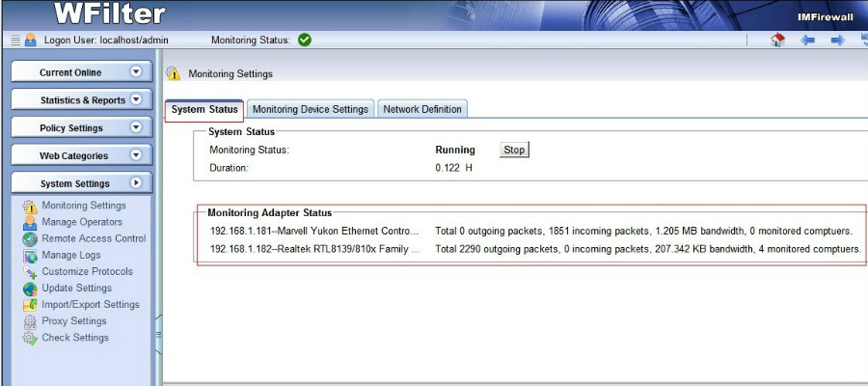Expand the Web Categories section arrow
868x386 pixels.
pos(136,155)
